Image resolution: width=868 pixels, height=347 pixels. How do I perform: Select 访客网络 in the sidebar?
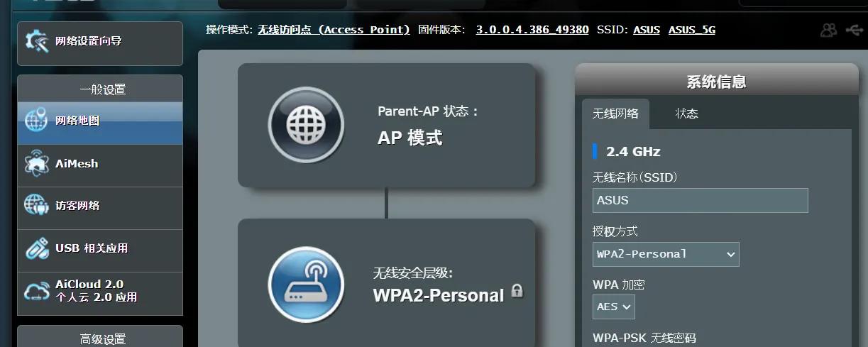click(x=100, y=208)
